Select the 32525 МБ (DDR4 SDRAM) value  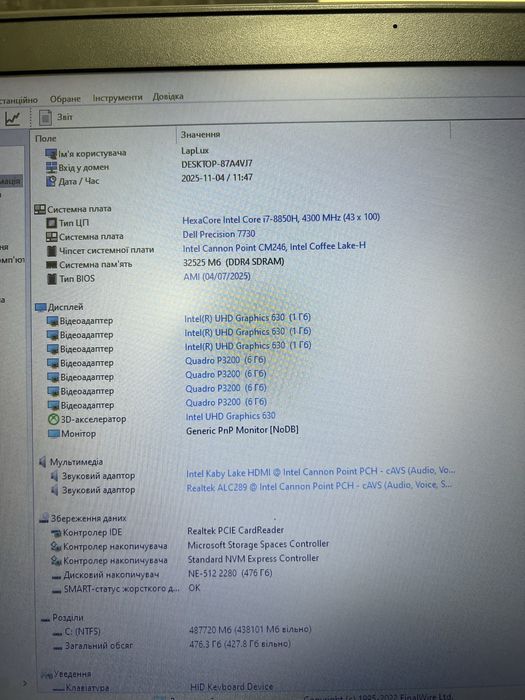tap(233, 262)
